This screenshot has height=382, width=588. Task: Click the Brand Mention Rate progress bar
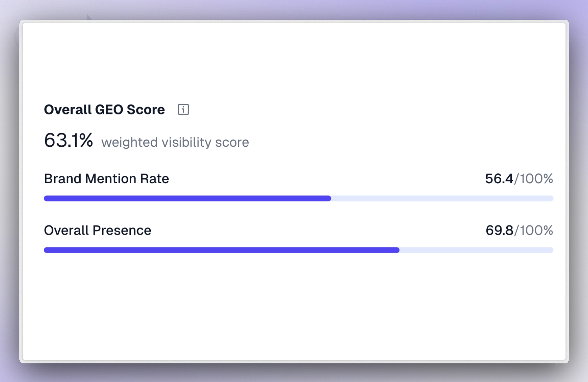[x=298, y=198]
